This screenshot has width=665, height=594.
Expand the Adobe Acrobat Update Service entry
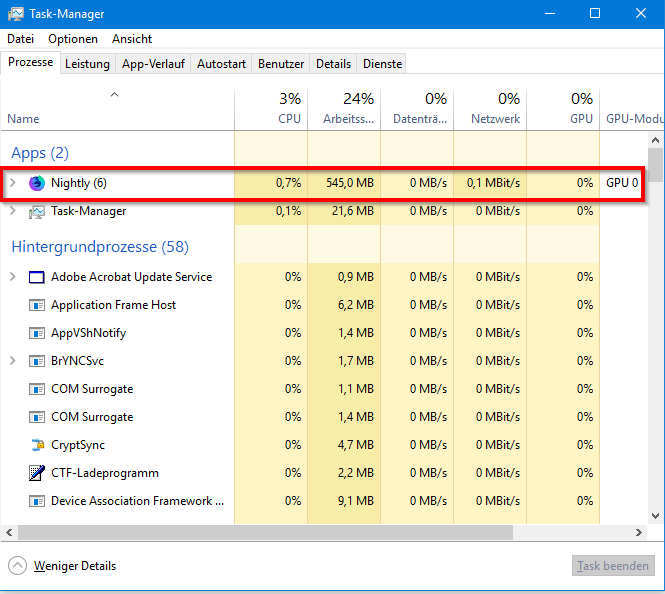[13, 277]
